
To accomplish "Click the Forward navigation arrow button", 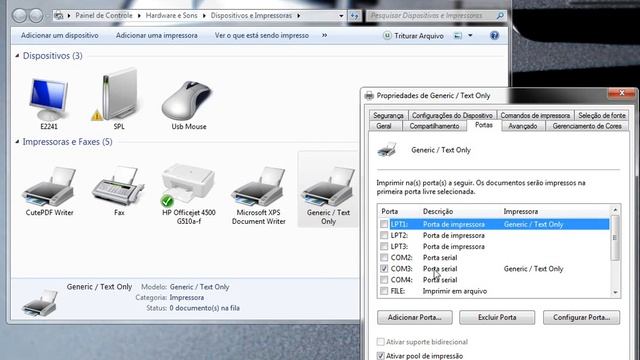I will click(x=36, y=16).
